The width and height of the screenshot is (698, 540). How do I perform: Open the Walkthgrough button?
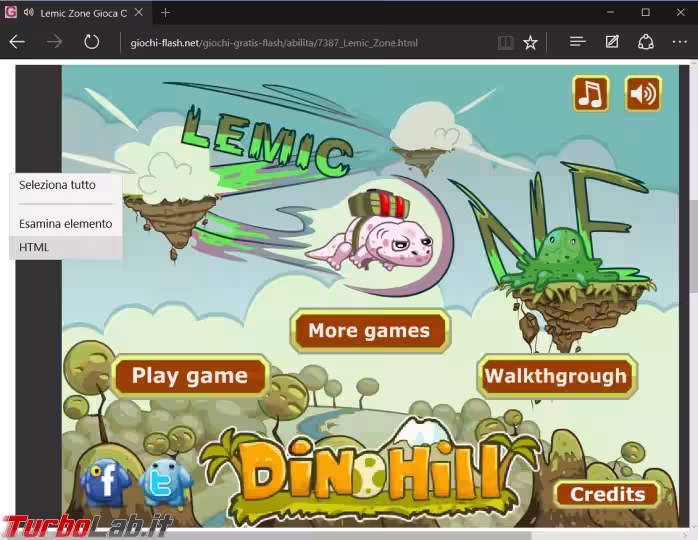coord(556,376)
